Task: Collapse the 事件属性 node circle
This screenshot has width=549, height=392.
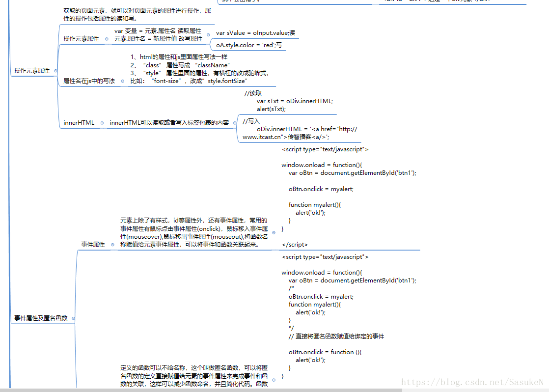Action: 112,245
